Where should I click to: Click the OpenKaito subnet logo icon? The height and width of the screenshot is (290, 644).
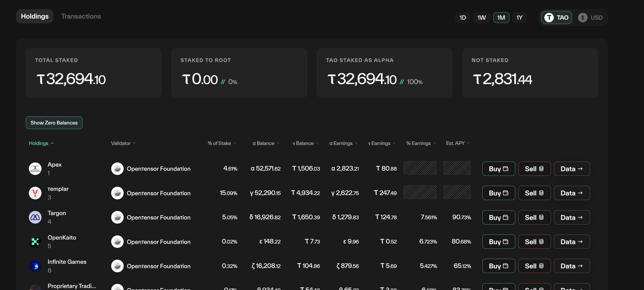pos(35,242)
